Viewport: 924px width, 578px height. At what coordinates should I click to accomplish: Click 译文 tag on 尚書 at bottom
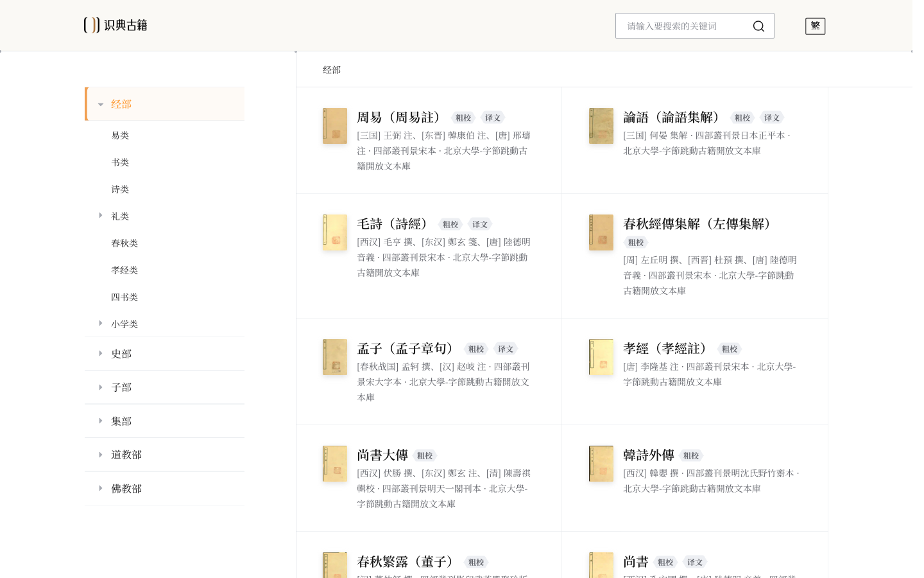[x=695, y=562]
